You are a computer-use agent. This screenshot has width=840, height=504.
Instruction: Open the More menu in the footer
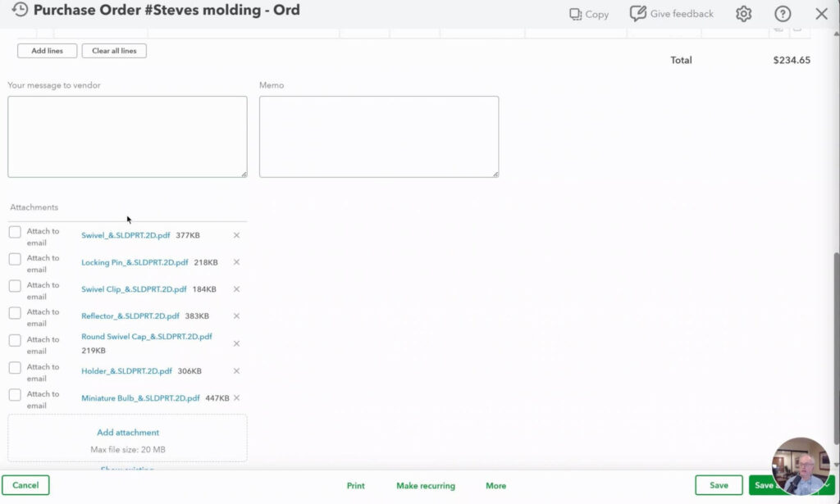pos(496,486)
